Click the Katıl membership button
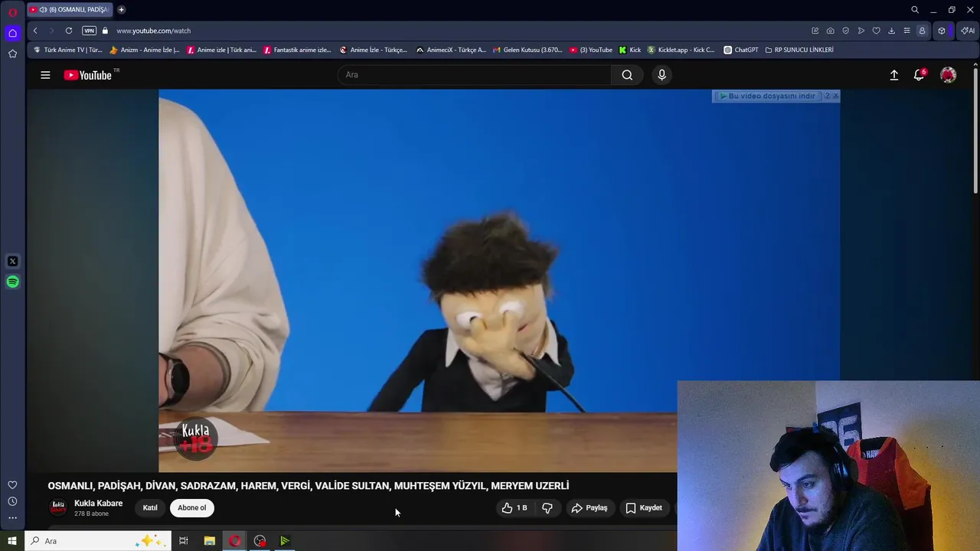Viewport: 980px width, 551px height. (x=150, y=508)
